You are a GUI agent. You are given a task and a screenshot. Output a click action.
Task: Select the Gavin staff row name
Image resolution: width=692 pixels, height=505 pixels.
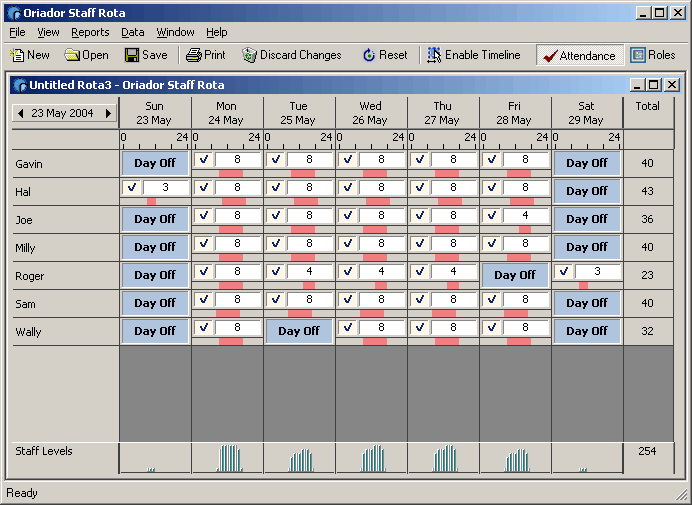tap(29, 164)
